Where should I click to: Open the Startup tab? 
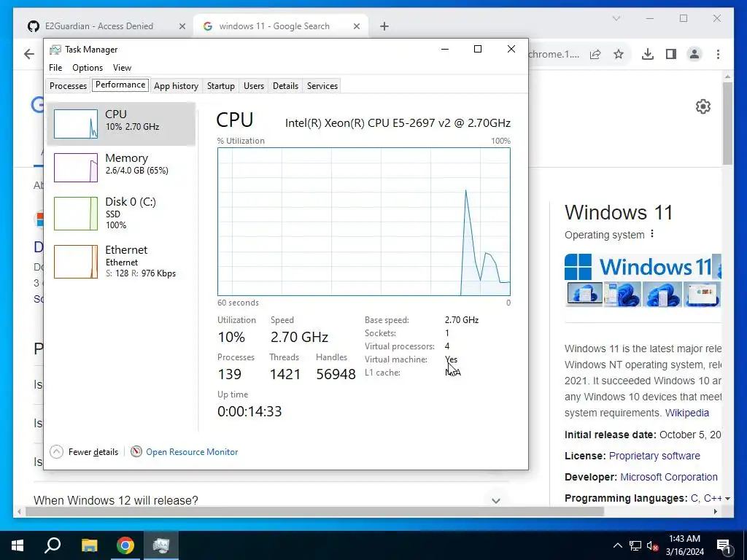tap(220, 86)
